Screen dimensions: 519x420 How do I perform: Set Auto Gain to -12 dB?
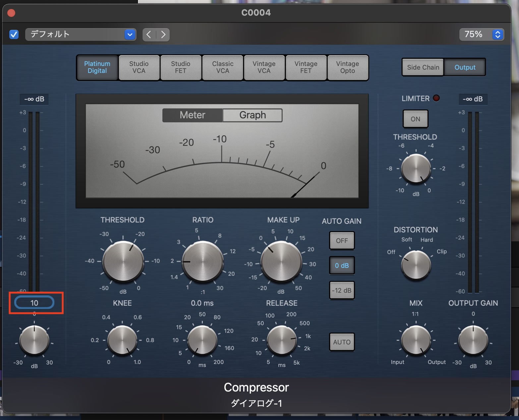(x=342, y=290)
